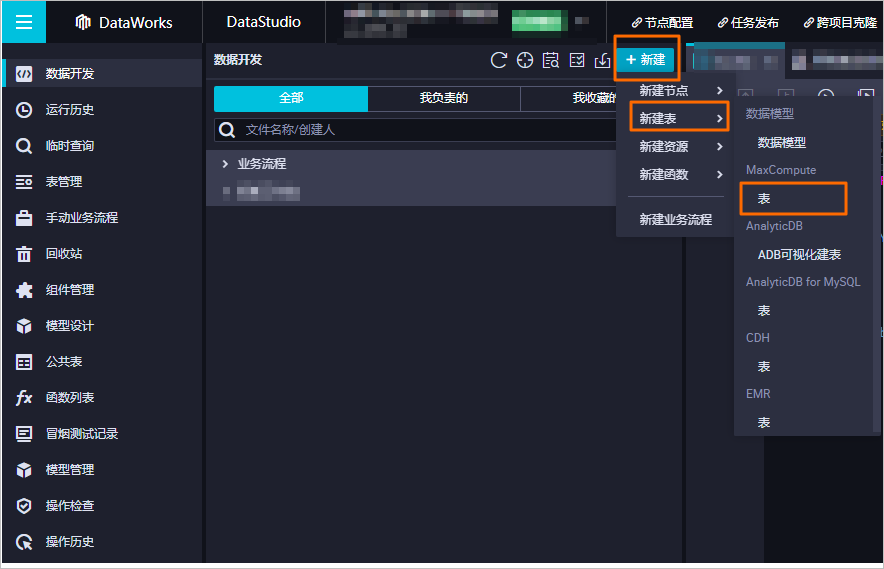Open 手动业务流程 in the sidebar
Screen dimensions: 884x569
[x=102, y=218]
